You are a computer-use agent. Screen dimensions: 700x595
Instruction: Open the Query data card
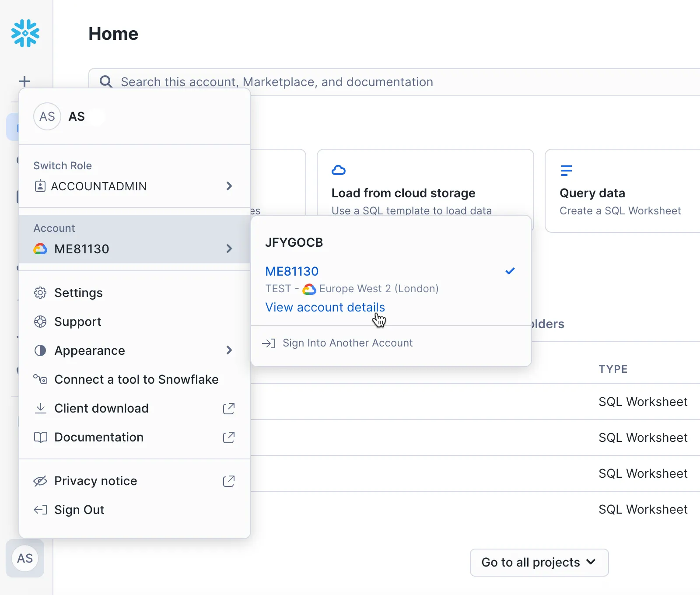coord(622,191)
